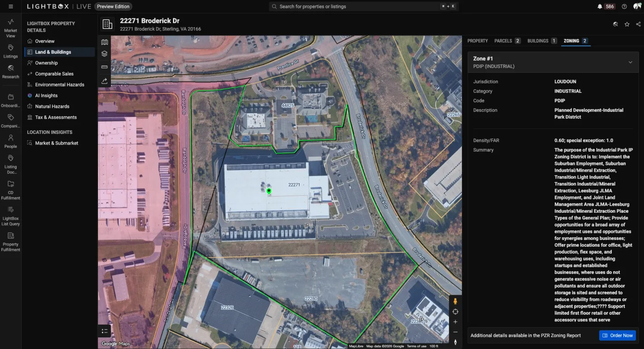This screenshot has height=349, width=644.
Task: Toggle the map legend list button
Action: [104, 331]
